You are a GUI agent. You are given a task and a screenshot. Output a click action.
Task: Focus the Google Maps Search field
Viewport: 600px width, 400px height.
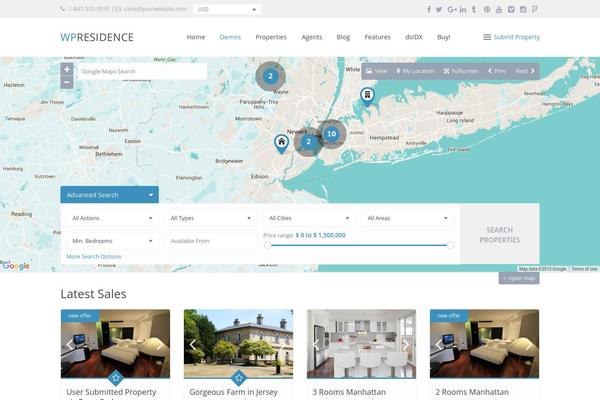click(142, 71)
